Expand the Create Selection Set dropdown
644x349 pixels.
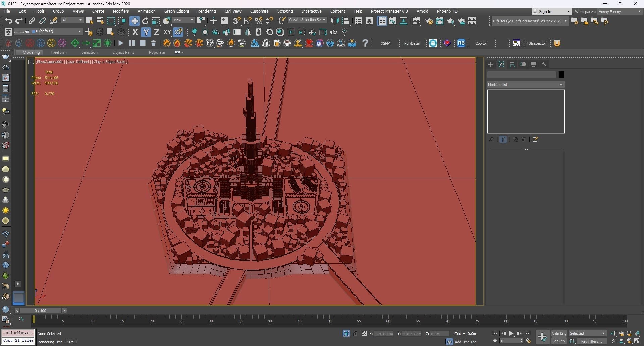[x=307, y=20]
